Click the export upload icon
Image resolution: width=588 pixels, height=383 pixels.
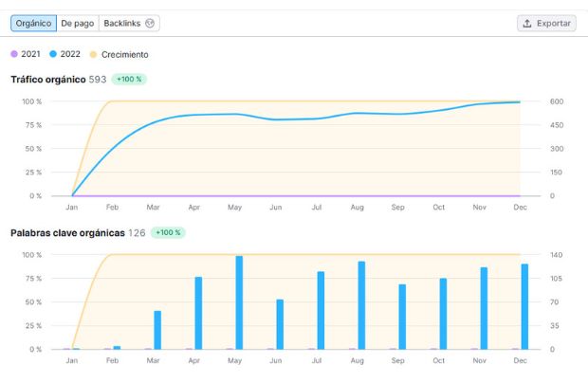(527, 23)
